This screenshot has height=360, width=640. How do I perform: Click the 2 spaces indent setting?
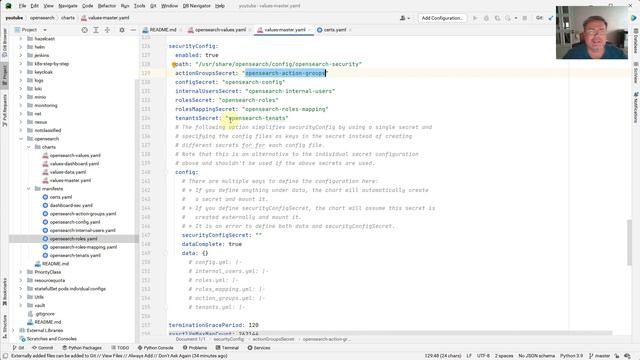pos(504,356)
